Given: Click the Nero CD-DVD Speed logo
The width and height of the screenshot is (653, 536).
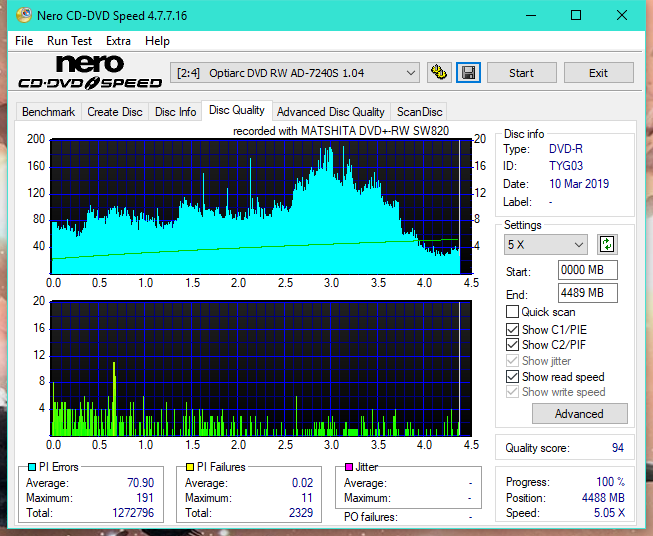Looking at the screenshot, I should click(90, 72).
